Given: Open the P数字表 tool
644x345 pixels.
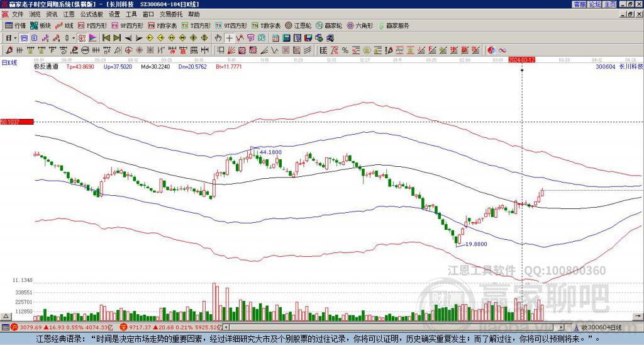Looking at the screenshot, I should (x=162, y=25).
